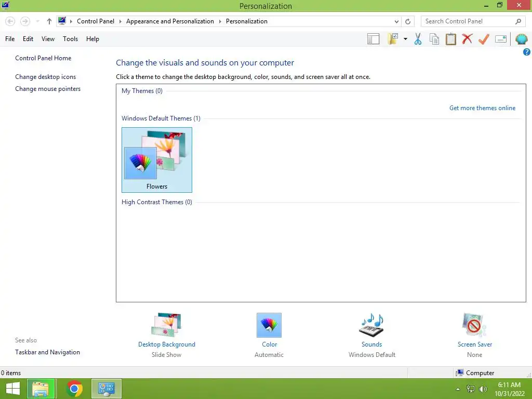Toggle the navigation pane layout icon
Viewport: 532px width, 399px height.
tap(373, 39)
